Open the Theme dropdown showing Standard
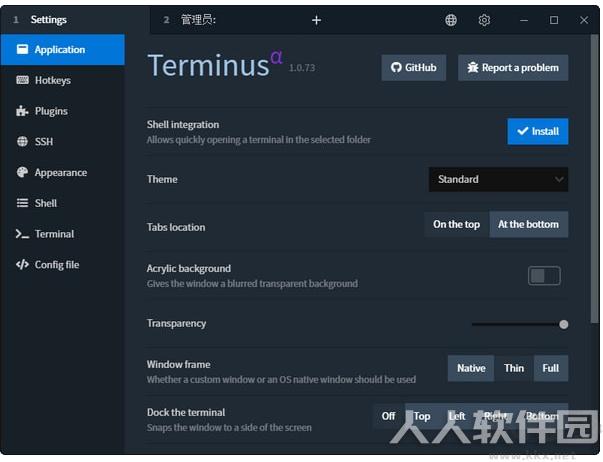Image resolution: width=603 pixels, height=462 pixels. pyautogui.click(x=498, y=179)
